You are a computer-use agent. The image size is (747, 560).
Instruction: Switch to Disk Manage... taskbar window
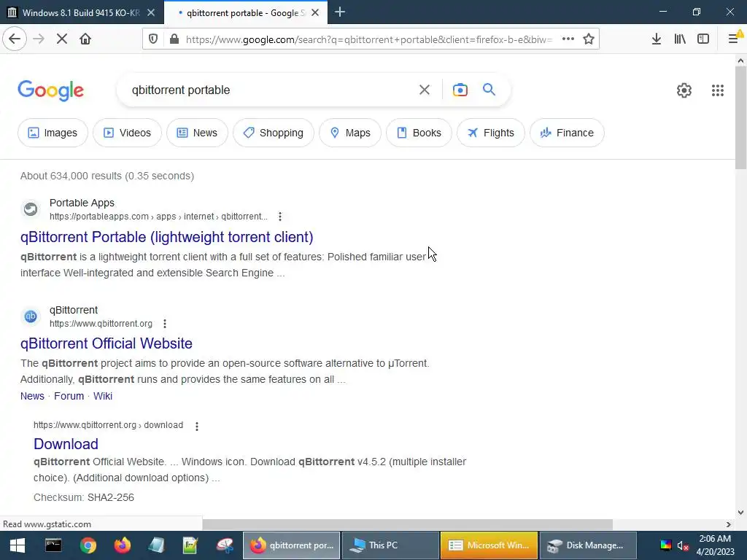click(x=589, y=545)
